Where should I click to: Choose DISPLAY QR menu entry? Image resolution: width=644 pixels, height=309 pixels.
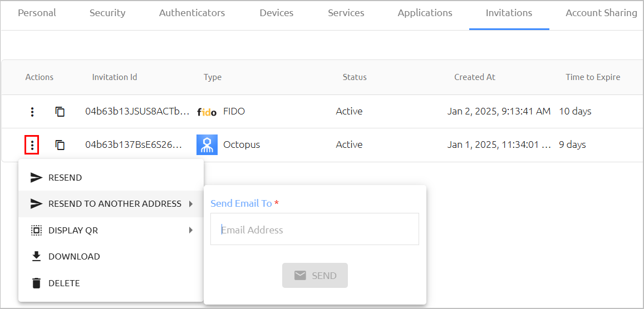[x=111, y=230]
